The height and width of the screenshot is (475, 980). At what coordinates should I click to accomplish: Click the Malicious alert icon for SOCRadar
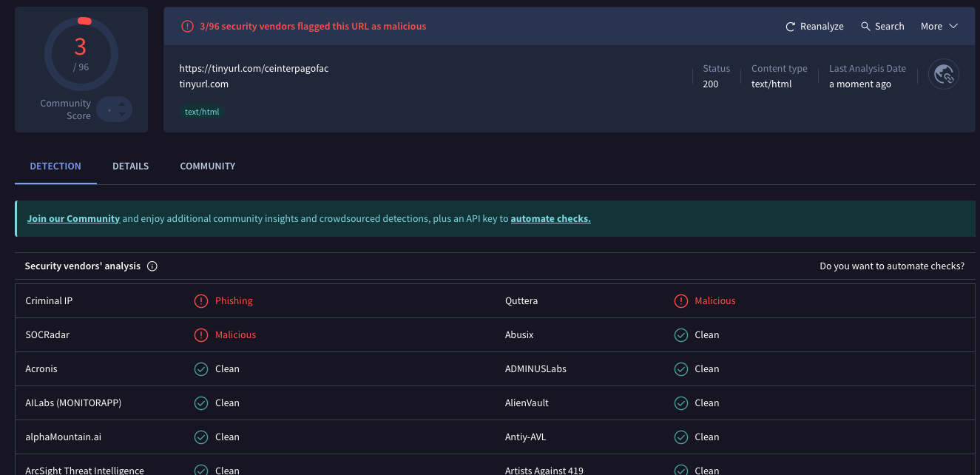point(201,335)
